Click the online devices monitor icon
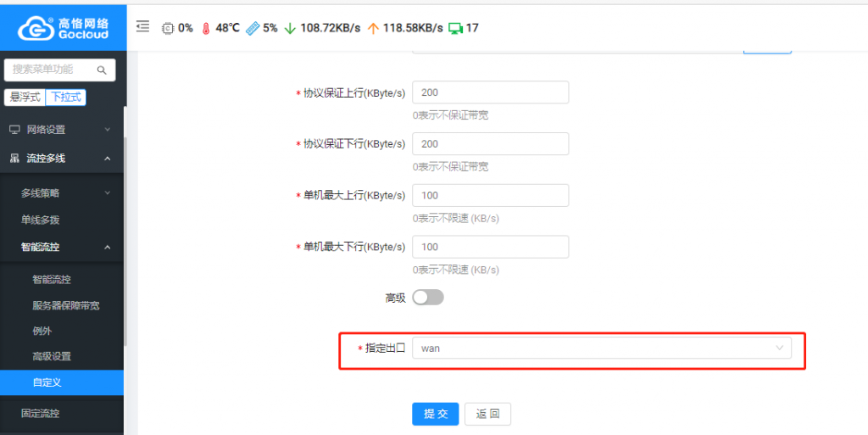This screenshot has height=435, width=868. pos(455,28)
